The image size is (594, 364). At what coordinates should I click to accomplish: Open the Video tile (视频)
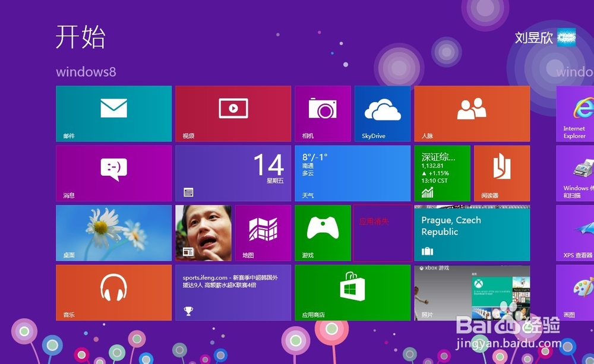[x=233, y=113]
